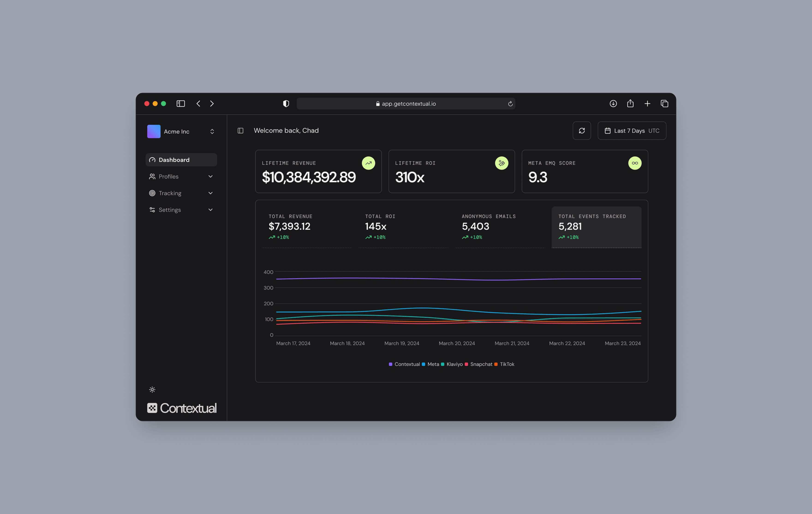Image resolution: width=812 pixels, height=514 pixels.
Task: Select the Anonymous Emails metric tab
Action: [500, 227]
